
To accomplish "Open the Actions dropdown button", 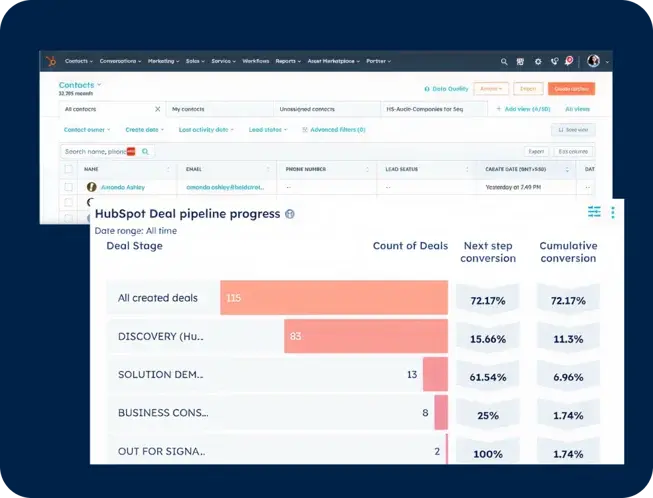I will click(x=491, y=89).
